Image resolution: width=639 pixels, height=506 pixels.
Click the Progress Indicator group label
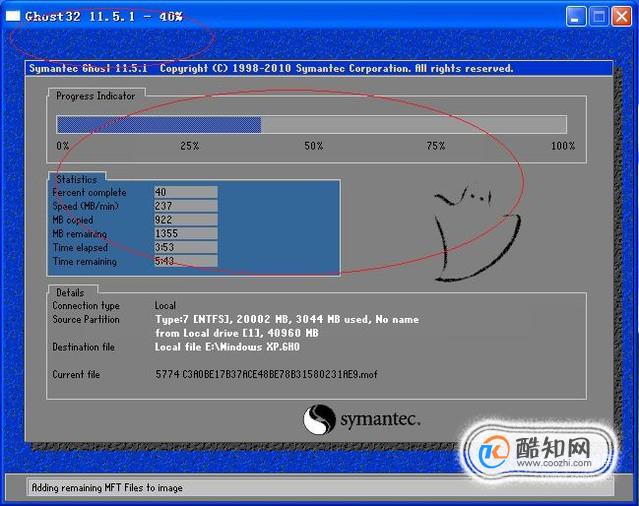(x=95, y=96)
